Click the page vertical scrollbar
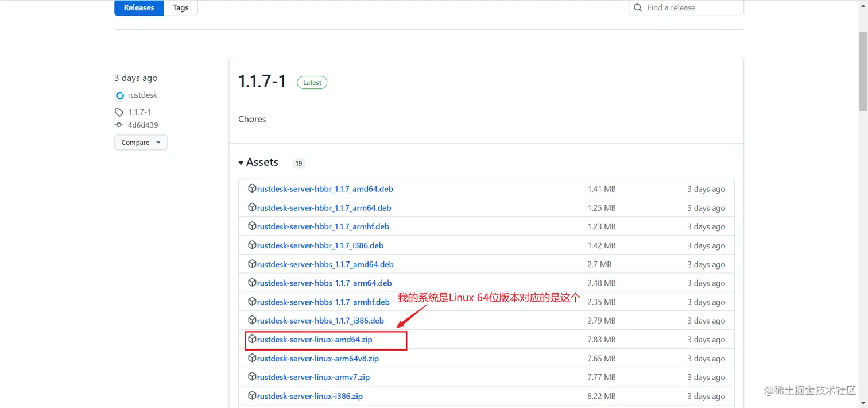Image resolution: width=868 pixels, height=408 pixels. pyautogui.click(x=863, y=72)
